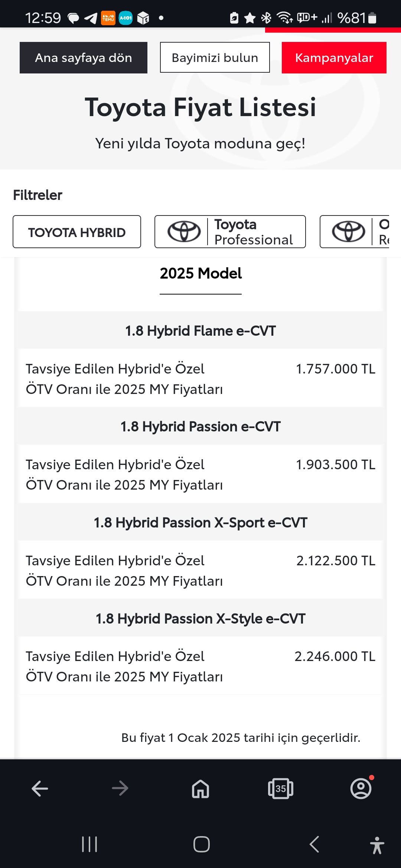Viewport: 401px width, 868px height.
Task: Select the 1.8 Hybrid Flame e-CVT heading
Action: click(200, 331)
